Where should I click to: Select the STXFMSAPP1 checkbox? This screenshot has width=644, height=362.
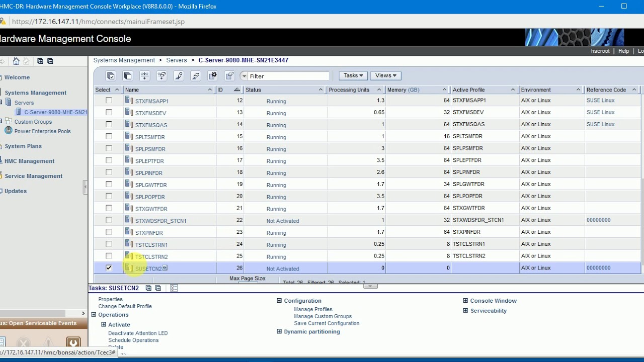pyautogui.click(x=109, y=101)
